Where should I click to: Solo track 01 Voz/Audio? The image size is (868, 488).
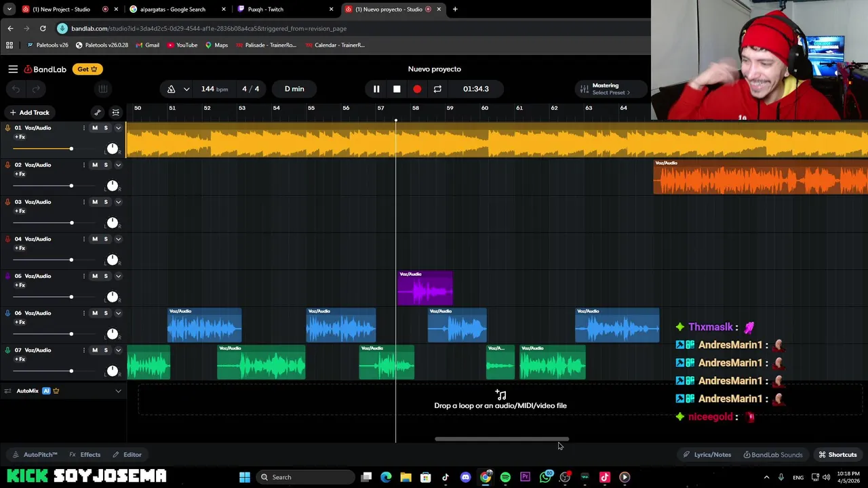(106, 128)
